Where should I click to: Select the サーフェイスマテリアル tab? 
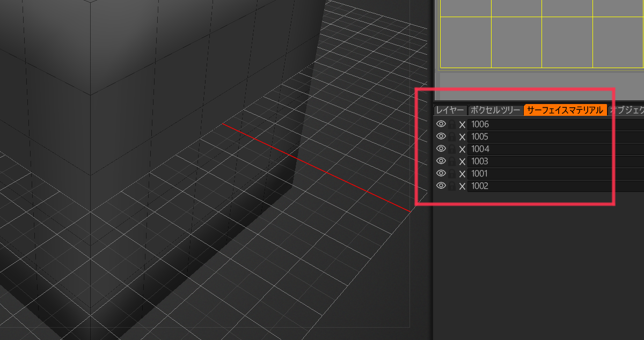pyautogui.click(x=565, y=110)
